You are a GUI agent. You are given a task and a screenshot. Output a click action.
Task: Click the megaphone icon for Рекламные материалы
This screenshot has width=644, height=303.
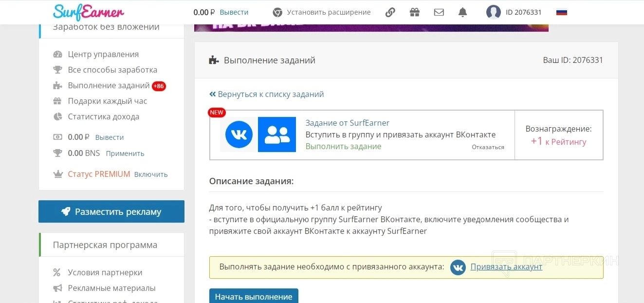[58, 288]
